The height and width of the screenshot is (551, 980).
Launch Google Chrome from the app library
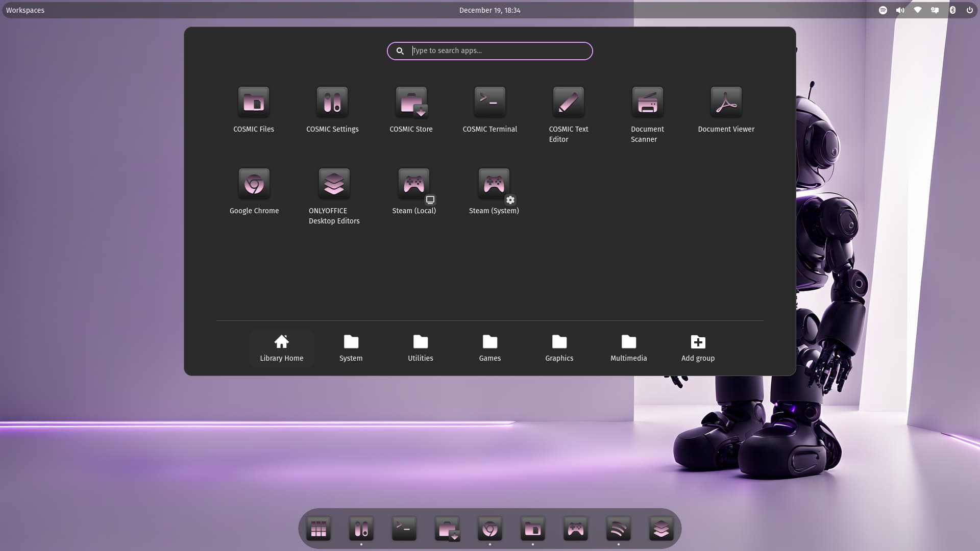(254, 191)
